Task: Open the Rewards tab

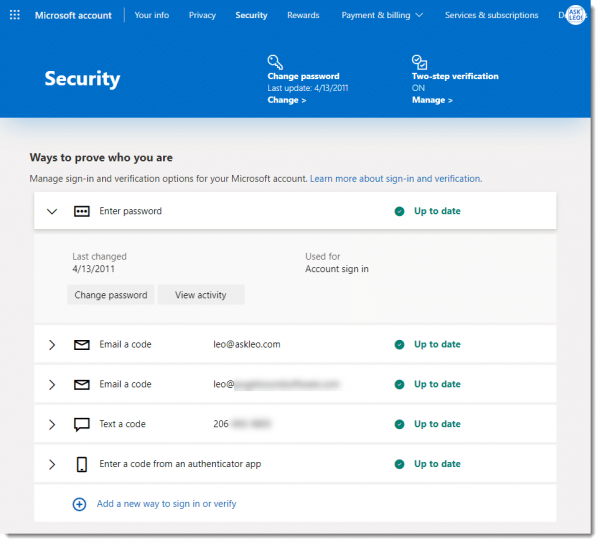Action: click(x=303, y=15)
